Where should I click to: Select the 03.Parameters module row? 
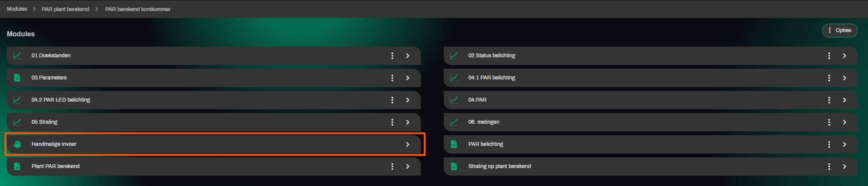[x=49, y=78]
